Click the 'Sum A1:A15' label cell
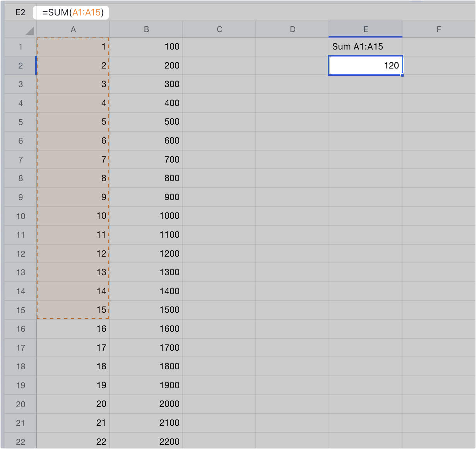Screen dimensions: 476x449 click(365, 47)
